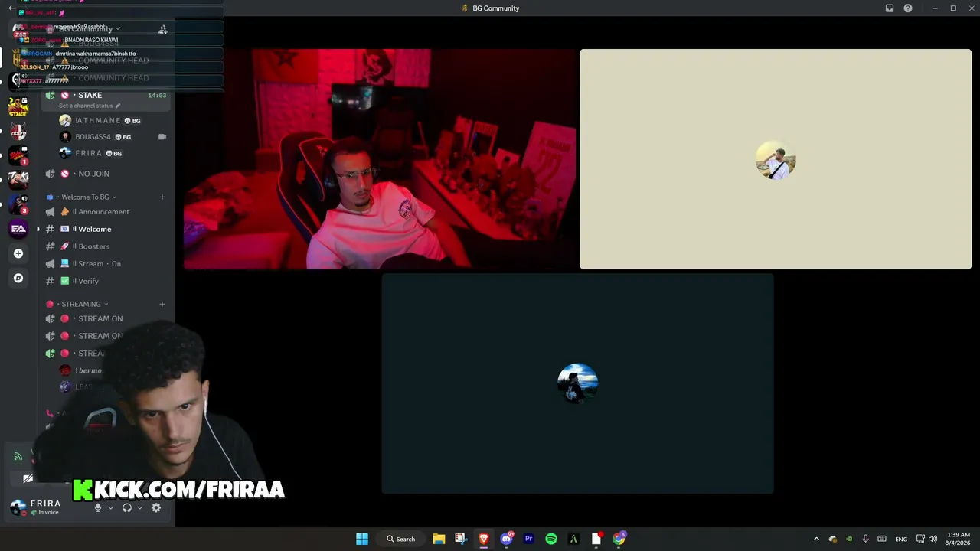The image size is (980, 551).
Task: Collapse the STREAMING category
Action: pos(80,304)
